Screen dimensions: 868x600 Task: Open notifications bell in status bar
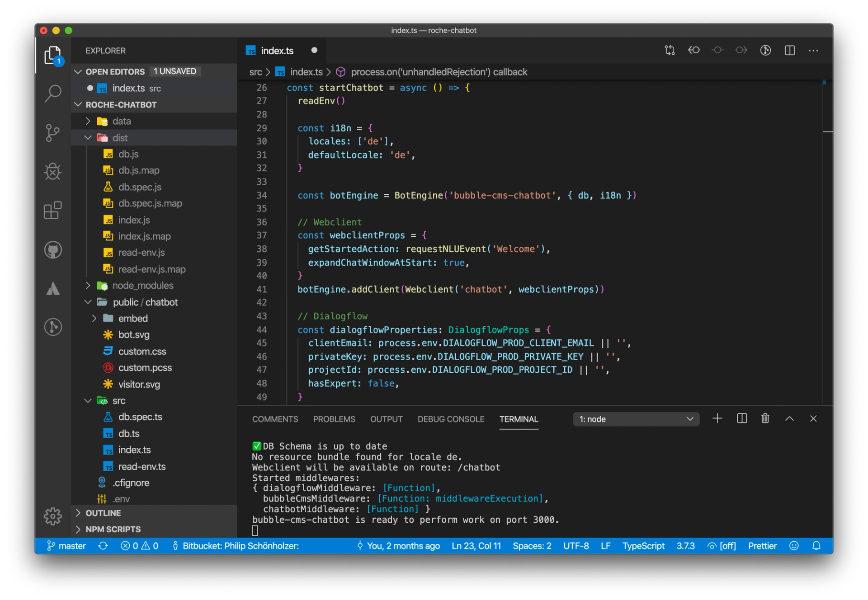point(816,546)
